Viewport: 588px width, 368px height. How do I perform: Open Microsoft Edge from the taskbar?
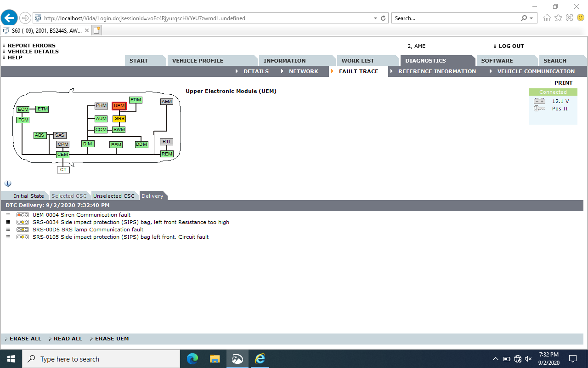tap(192, 359)
